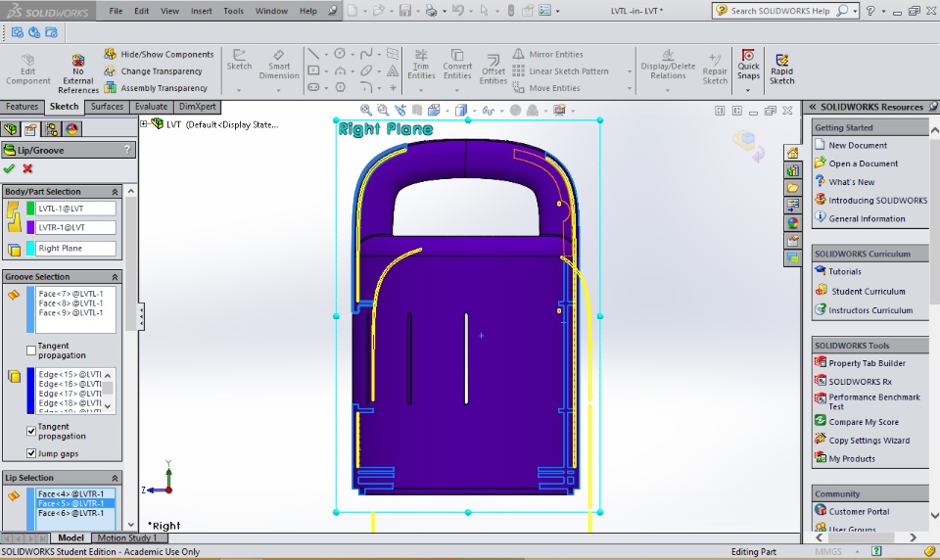
Task: Open Customer Portal link
Action: point(859,511)
